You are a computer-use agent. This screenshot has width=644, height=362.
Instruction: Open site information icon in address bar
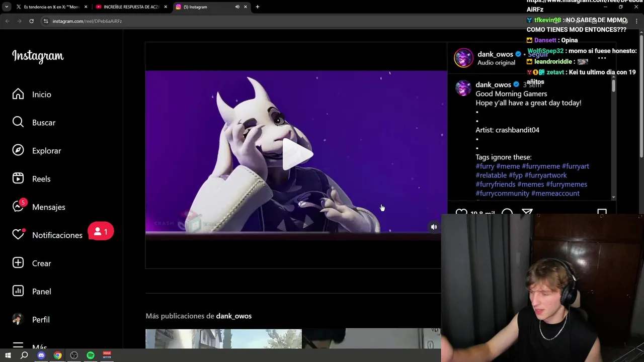point(46,21)
